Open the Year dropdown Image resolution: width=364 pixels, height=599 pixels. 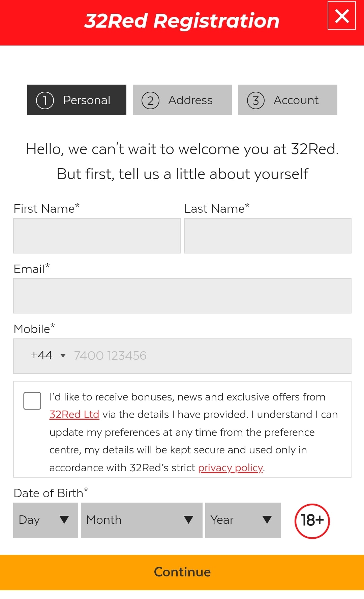pos(242,520)
